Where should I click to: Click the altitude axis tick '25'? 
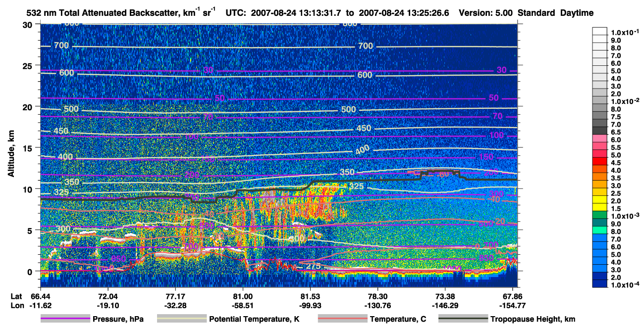tap(29, 66)
